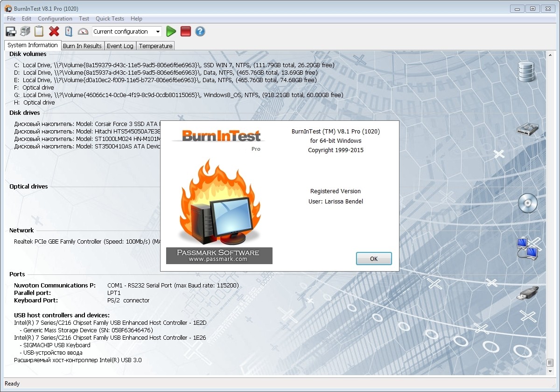This screenshot has height=392, width=560.
Task: Click the COM1 - RS232 Serial Port text
Action: (173, 285)
